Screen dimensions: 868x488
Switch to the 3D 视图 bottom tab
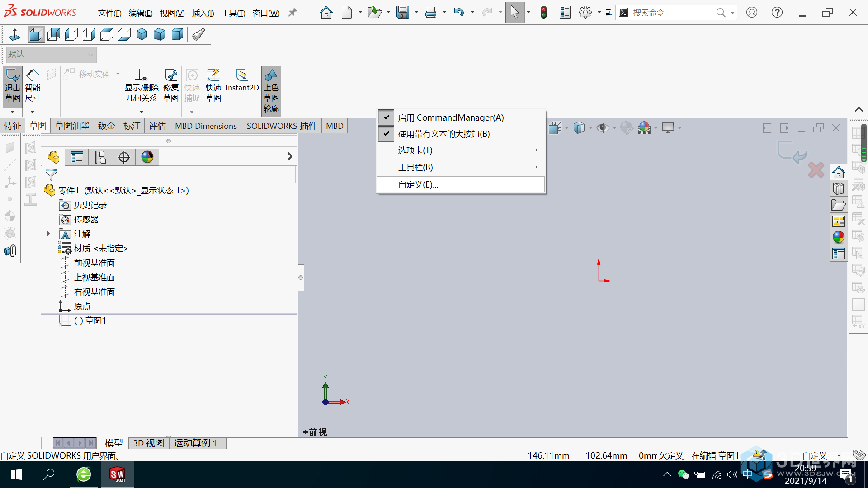coord(148,443)
